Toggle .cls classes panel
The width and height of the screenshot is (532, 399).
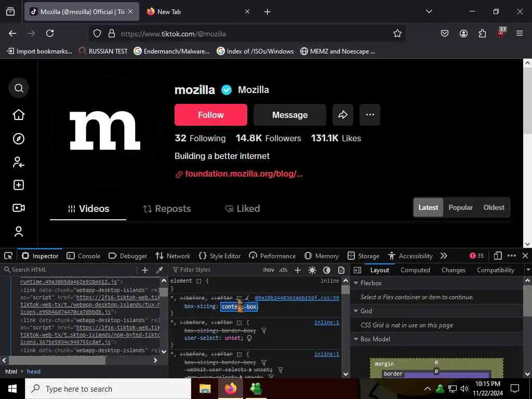[283, 270]
